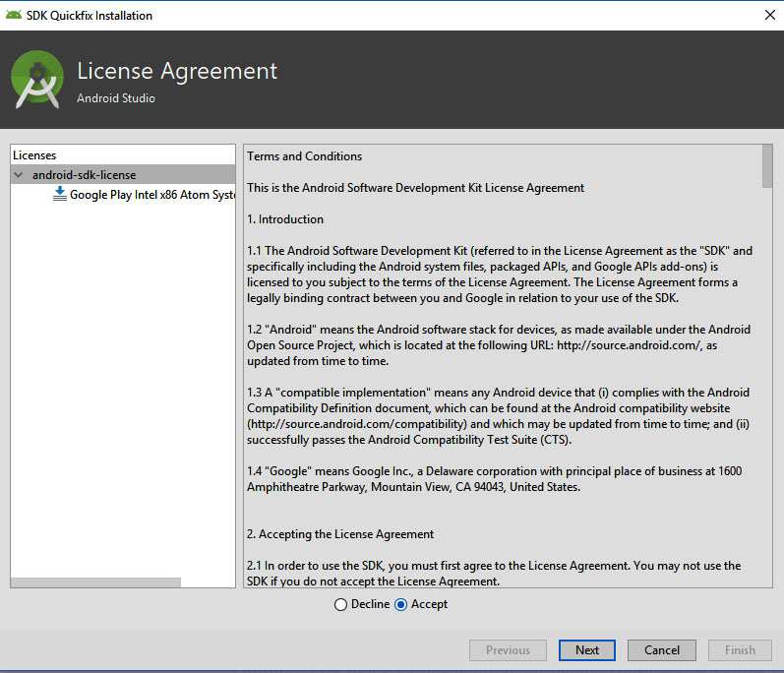The image size is (784, 673).
Task: Close the SDK Quickfix Installation window
Action: click(767, 16)
